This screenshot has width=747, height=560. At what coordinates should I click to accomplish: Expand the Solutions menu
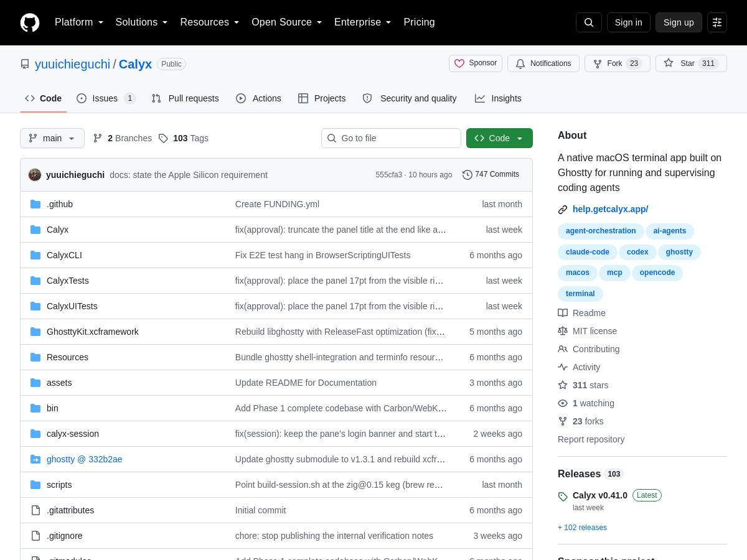(142, 22)
